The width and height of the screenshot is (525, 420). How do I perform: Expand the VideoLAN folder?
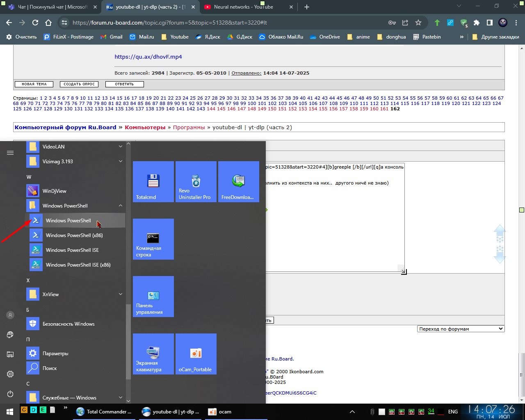75,147
